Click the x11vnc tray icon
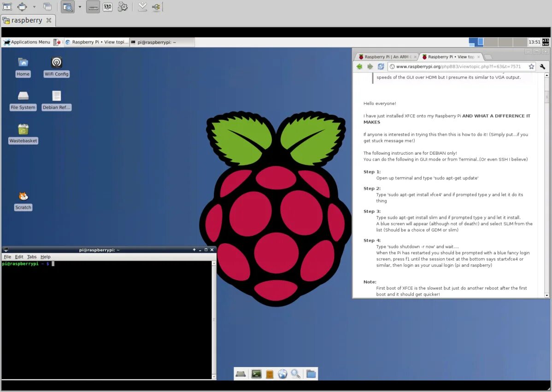 click(546, 42)
